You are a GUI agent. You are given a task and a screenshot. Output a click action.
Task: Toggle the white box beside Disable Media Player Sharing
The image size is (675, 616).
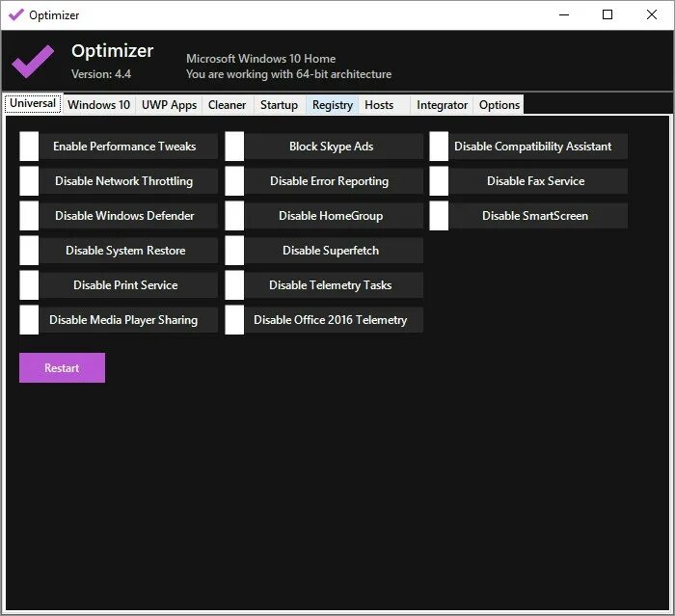29,320
